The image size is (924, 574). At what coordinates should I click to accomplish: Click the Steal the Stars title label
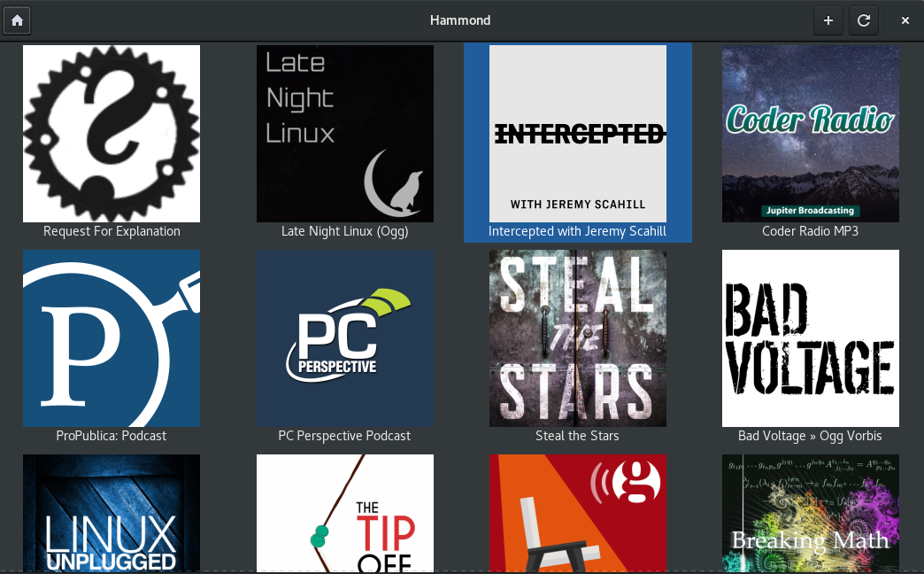[578, 436]
